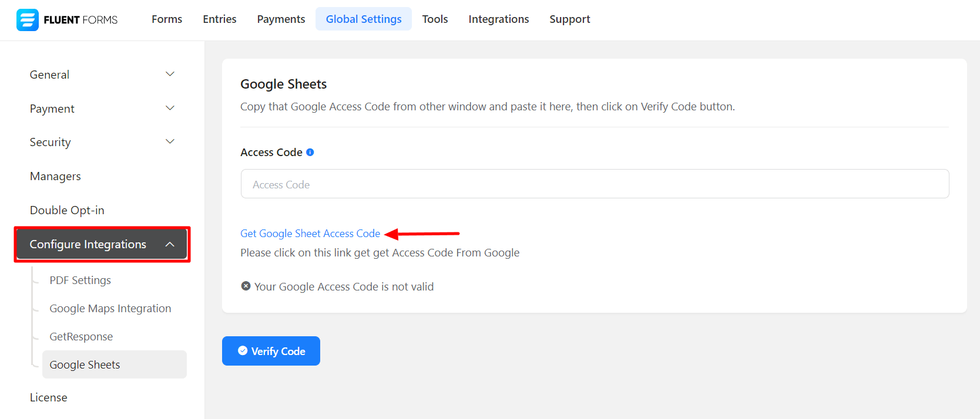This screenshot has width=980, height=419.
Task: Click Get Google Sheet Access Code link
Action: pyautogui.click(x=310, y=234)
